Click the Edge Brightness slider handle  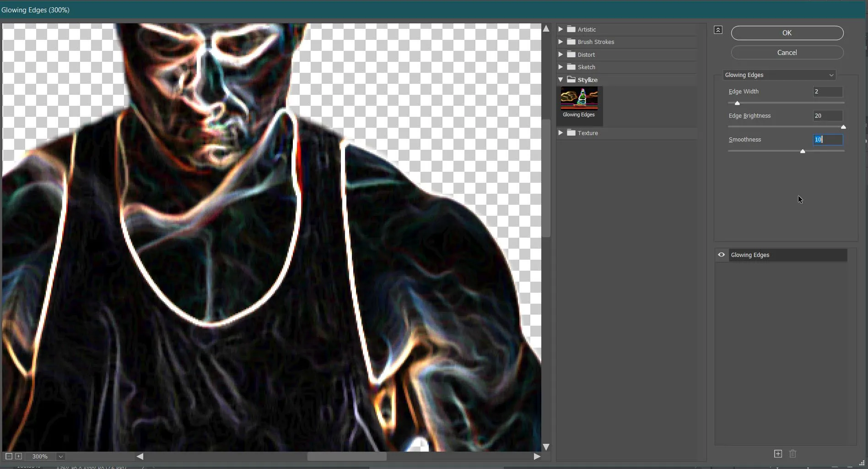click(x=843, y=127)
